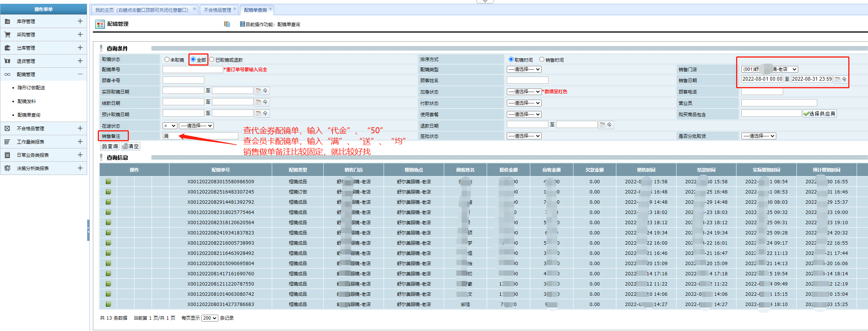
Task: Open calendar picker for 预计取镜日期
Action: pos(259,114)
